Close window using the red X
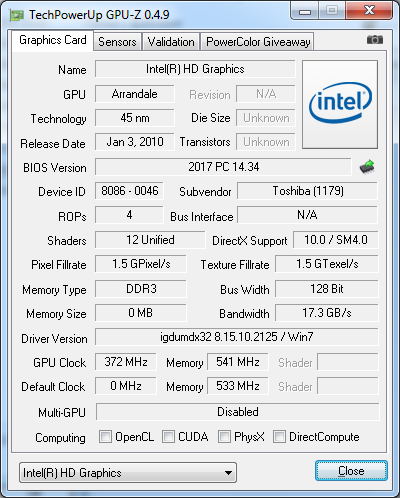This screenshot has height=498, width=400. click(x=369, y=11)
